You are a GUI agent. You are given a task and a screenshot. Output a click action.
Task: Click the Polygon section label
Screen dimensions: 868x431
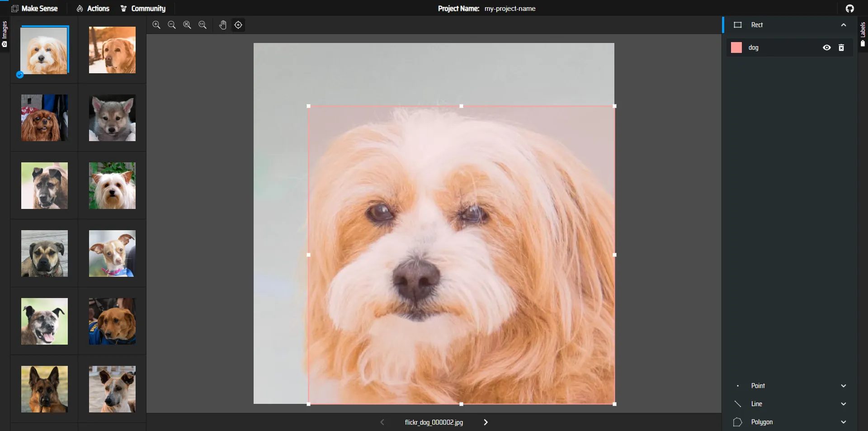(x=762, y=422)
